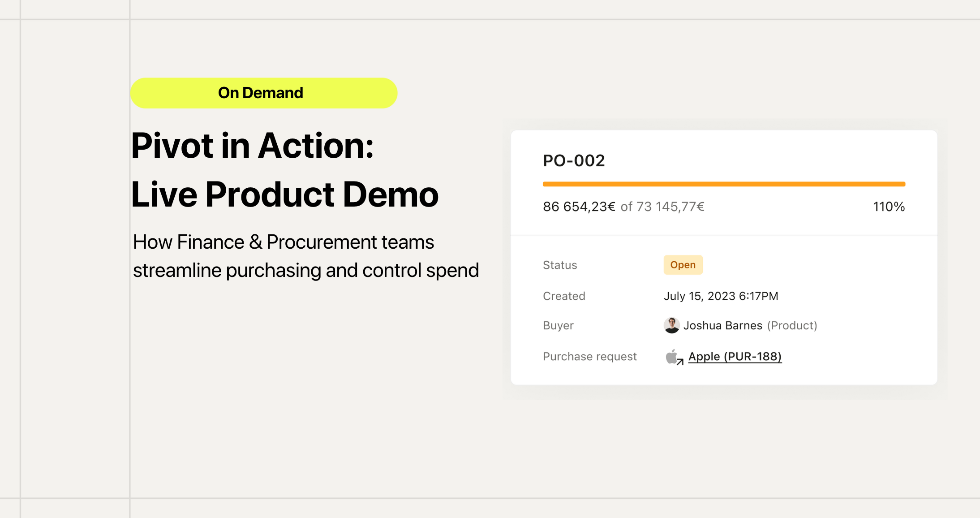
Task: Click the (Product) department label
Action: [x=792, y=325]
